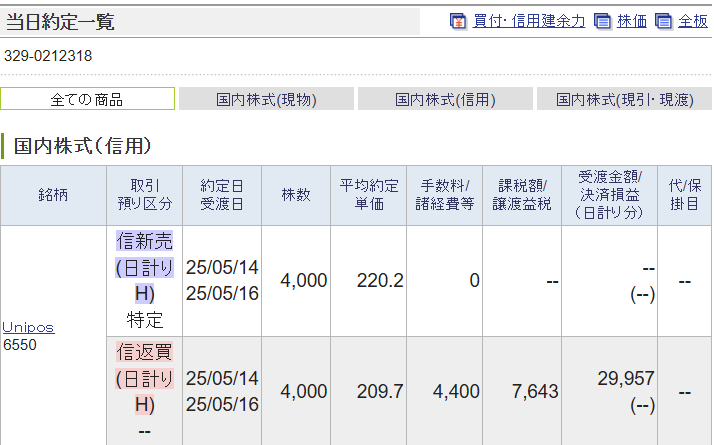Switch to the 国内株式(現引・現渡) tab
The image size is (714, 445).
(624, 99)
